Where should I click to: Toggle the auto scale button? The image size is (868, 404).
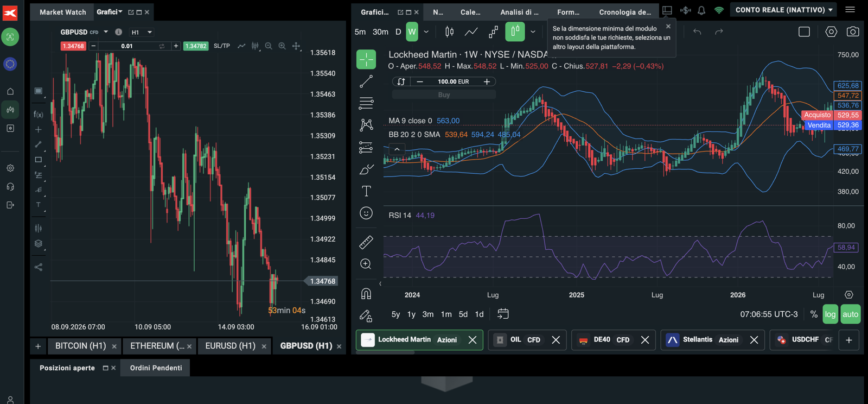[850, 314]
